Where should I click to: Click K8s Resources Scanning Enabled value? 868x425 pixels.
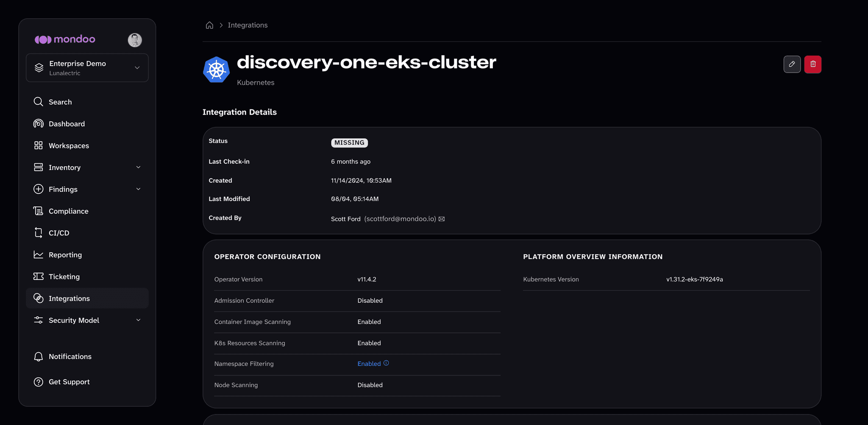[369, 343]
